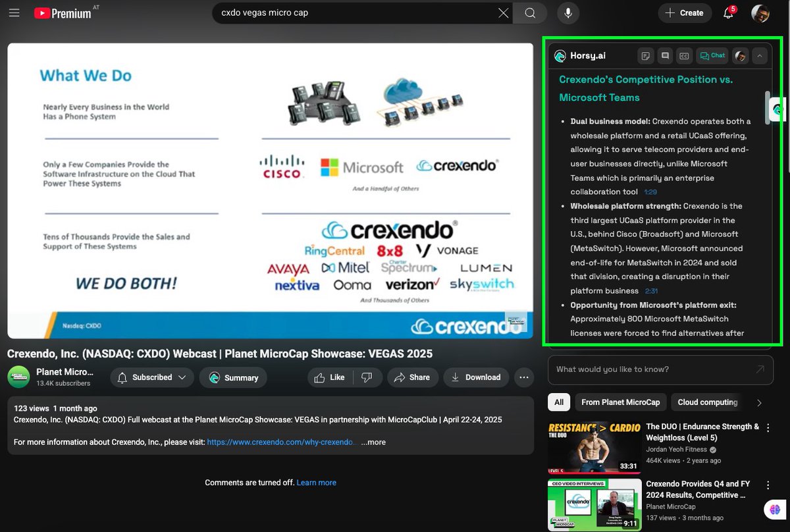Image resolution: width=790 pixels, height=532 pixels.
Task: Click the Horsy.ai Summary button
Action: (x=233, y=377)
